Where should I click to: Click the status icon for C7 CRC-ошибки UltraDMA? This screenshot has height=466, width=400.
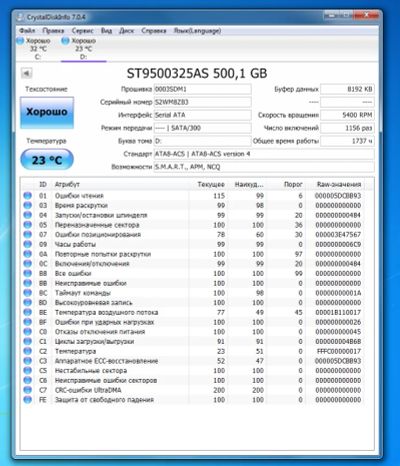click(27, 390)
